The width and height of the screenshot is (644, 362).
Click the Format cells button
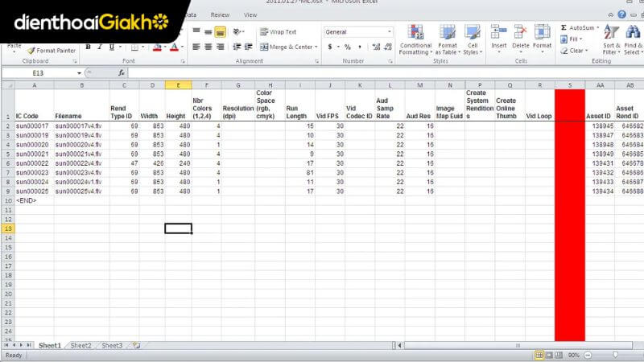(542, 37)
